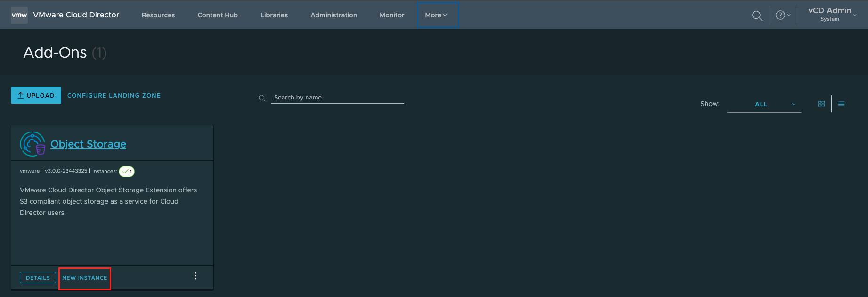Image resolution: width=868 pixels, height=297 pixels.
Task: Open Object Storage card actions ellipsis
Action: (195, 276)
